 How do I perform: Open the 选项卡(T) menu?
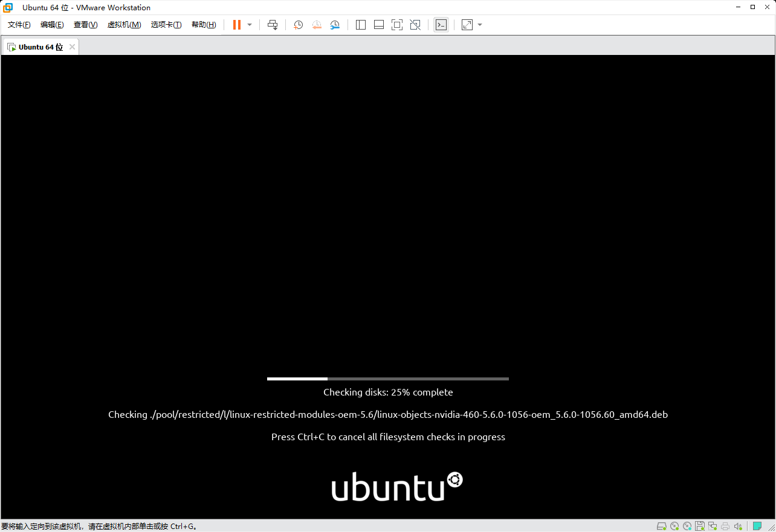[x=166, y=25]
